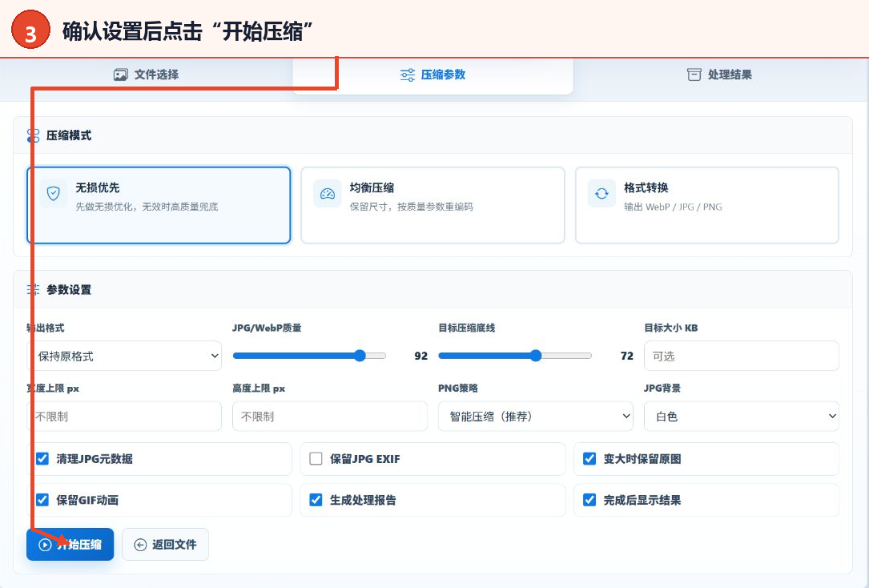Click the quality value 92
The width and height of the screenshot is (869, 588).
(421, 356)
